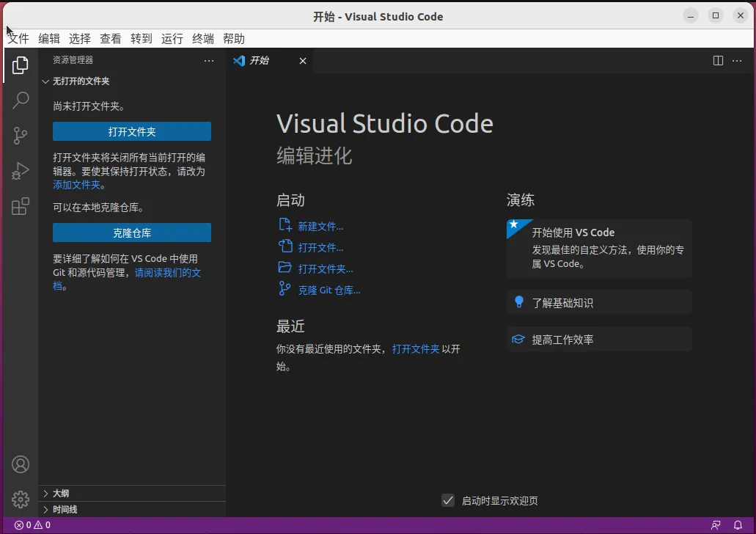The width and height of the screenshot is (756, 534).
Task: Click the folder icon beside 打开文件夹
Action: click(x=285, y=267)
